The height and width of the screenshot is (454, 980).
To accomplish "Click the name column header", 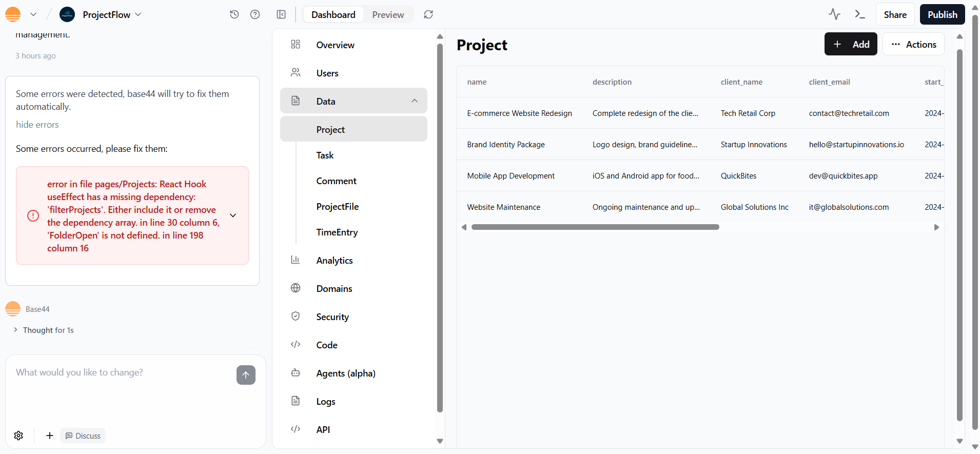I will (477, 82).
